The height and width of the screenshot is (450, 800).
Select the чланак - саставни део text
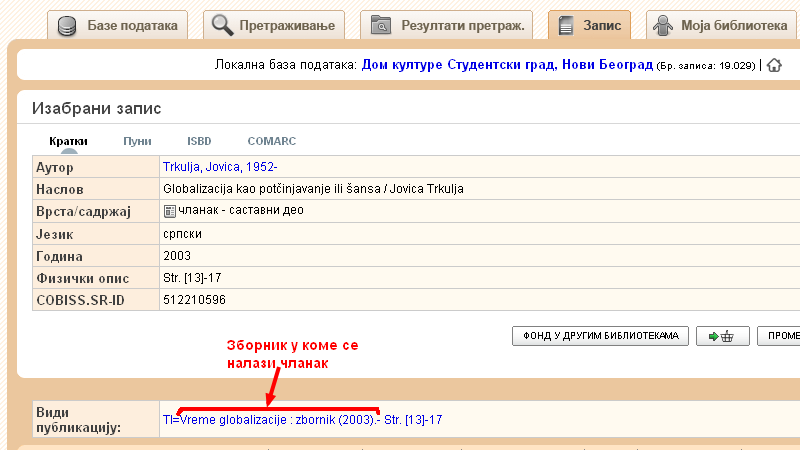click(x=241, y=210)
